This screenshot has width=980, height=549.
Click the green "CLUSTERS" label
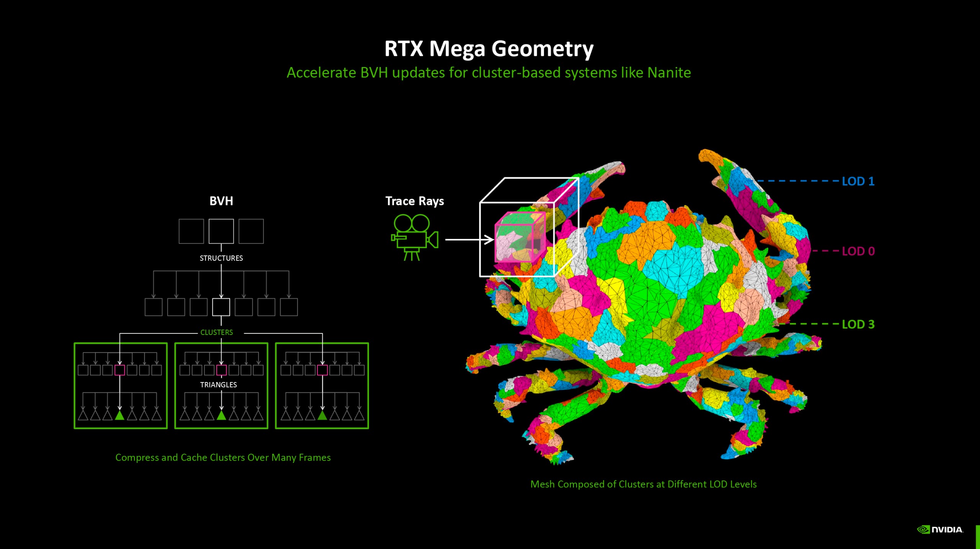pos(217,332)
